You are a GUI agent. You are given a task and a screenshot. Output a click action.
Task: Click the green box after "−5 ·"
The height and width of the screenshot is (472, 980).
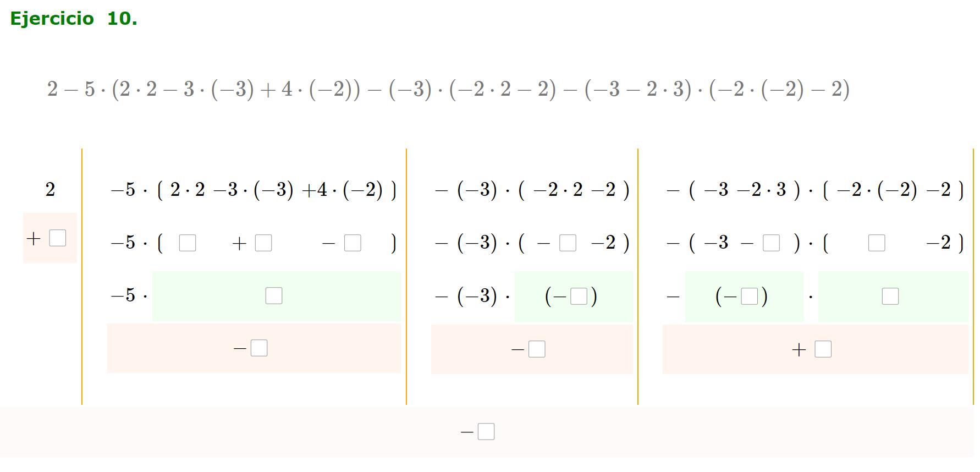[x=274, y=296]
